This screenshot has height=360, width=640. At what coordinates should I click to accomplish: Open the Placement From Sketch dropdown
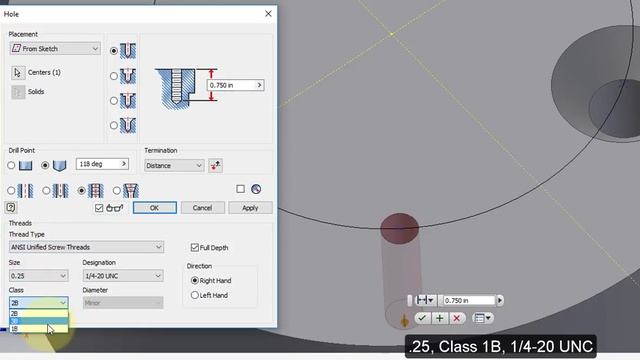[x=55, y=49]
